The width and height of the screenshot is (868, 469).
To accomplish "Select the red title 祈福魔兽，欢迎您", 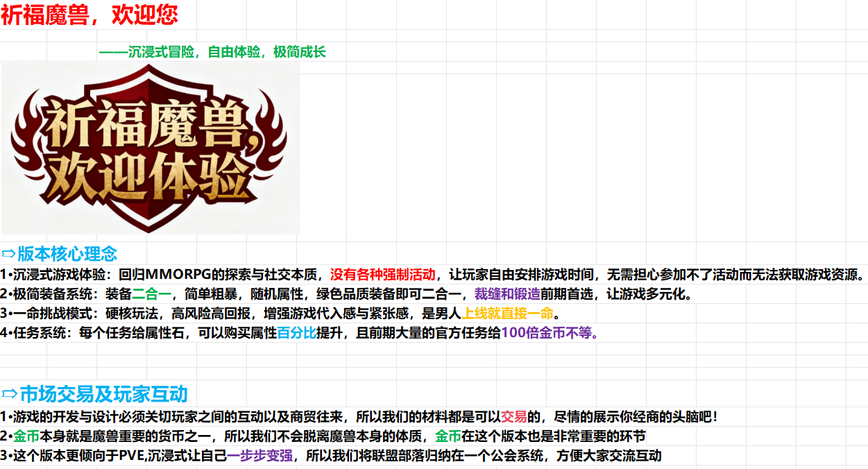I will click(89, 15).
